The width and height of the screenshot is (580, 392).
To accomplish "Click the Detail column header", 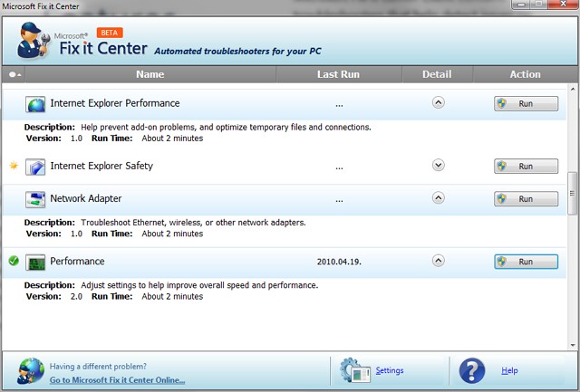I will click(437, 74).
